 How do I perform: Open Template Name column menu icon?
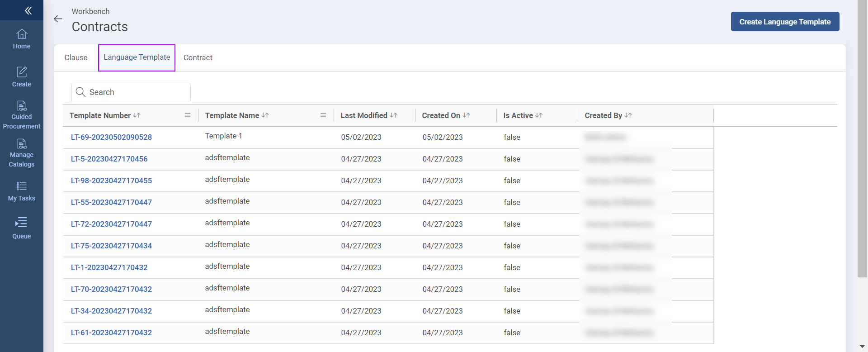click(323, 115)
